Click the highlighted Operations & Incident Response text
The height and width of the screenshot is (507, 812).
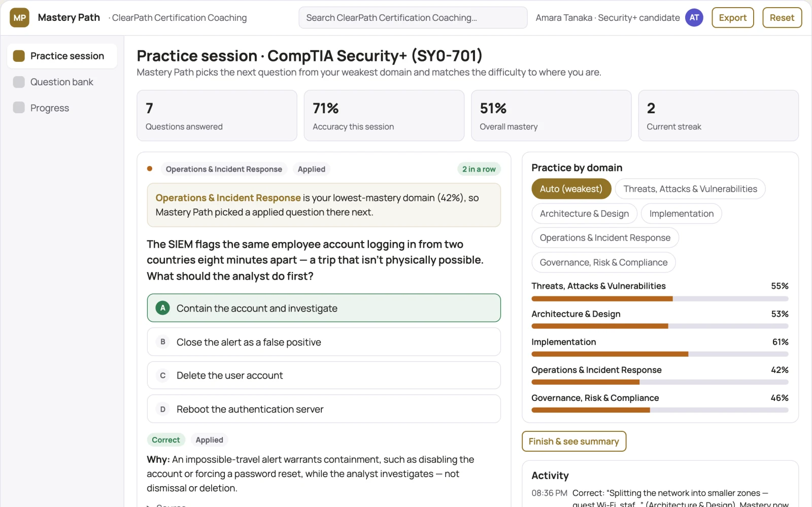point(228,198)
